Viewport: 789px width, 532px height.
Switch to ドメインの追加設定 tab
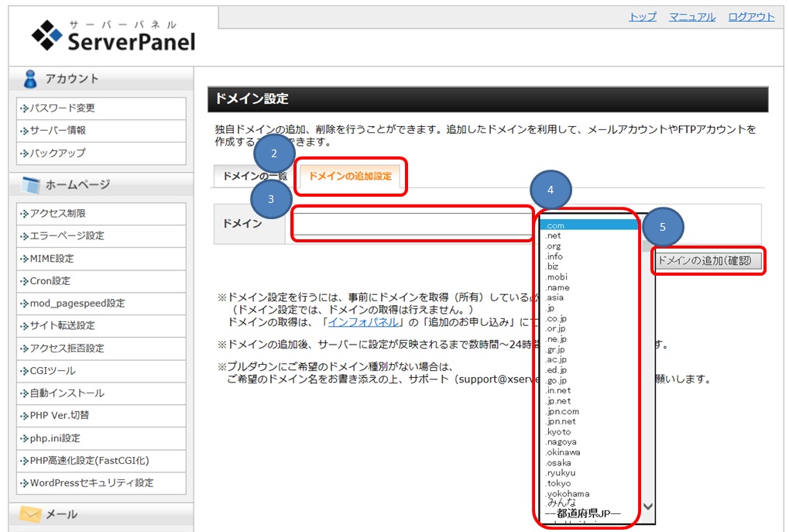(x=350, y=177)
